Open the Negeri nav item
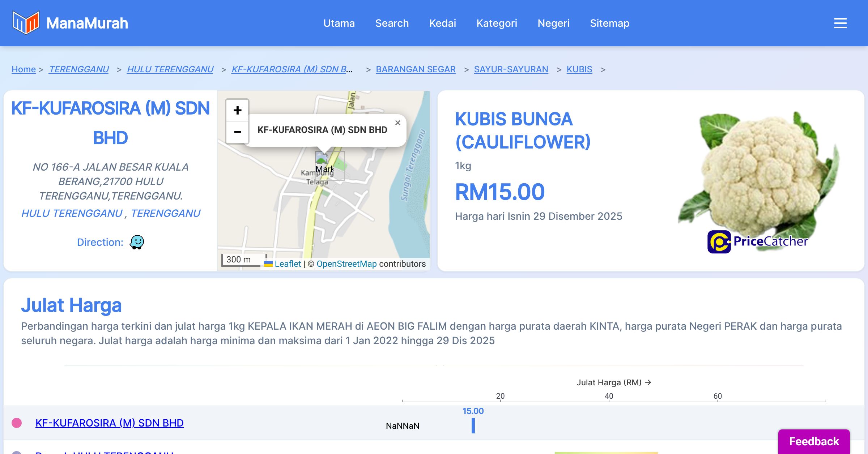 click(553, 23)
